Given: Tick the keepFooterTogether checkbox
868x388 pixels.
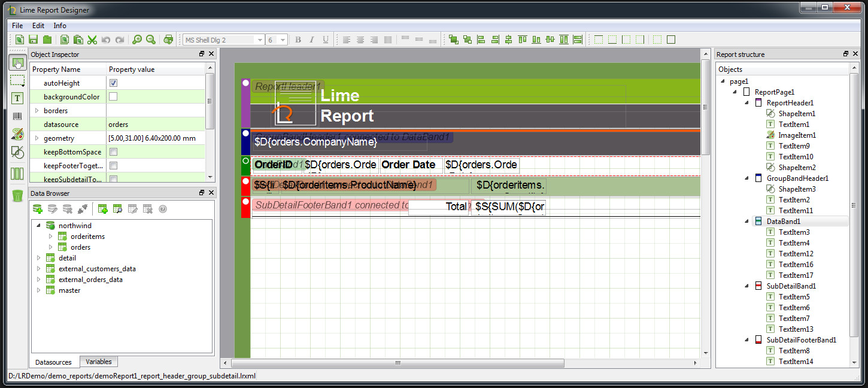Looking at the screenshot, I should pyautogui.click(x=114, y=166).
